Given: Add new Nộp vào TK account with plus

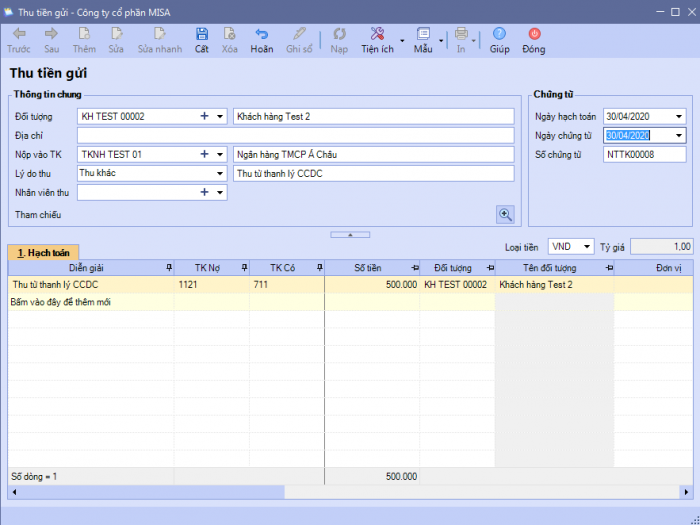Looking at the screenshot, I should [x=204, y=154].
